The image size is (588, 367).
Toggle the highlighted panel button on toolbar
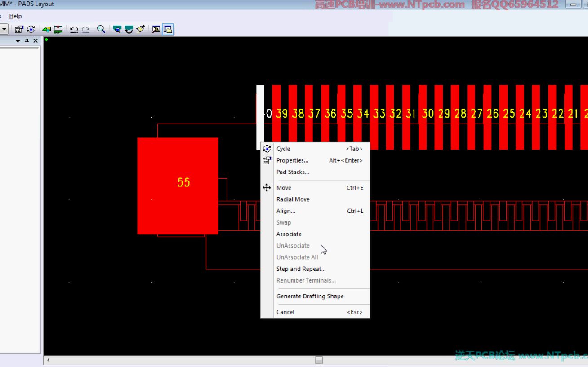(168, 29)
